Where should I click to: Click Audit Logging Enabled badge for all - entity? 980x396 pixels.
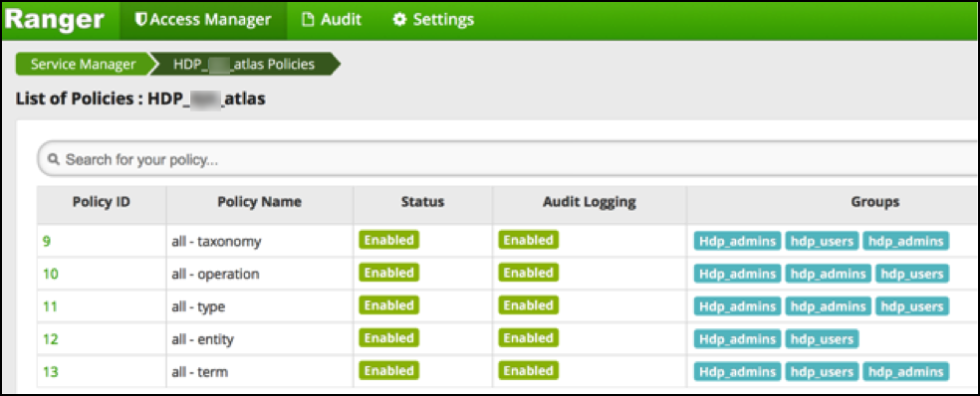coord(528,338)
